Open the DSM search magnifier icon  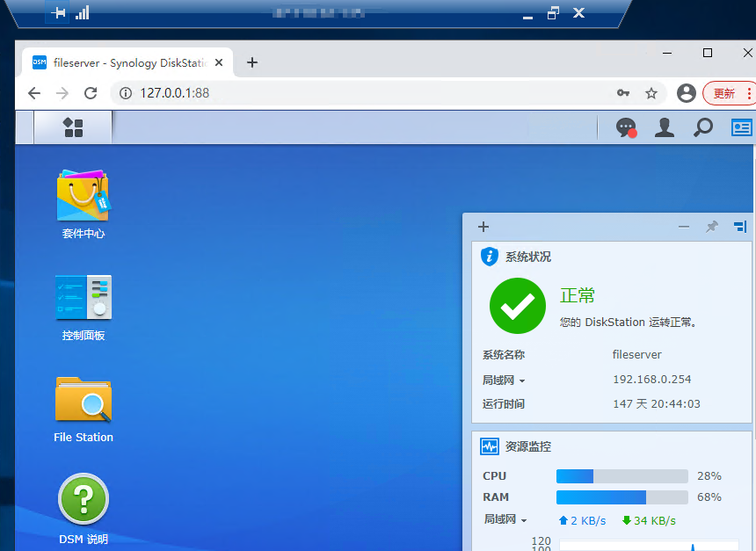tap(703, 127)
